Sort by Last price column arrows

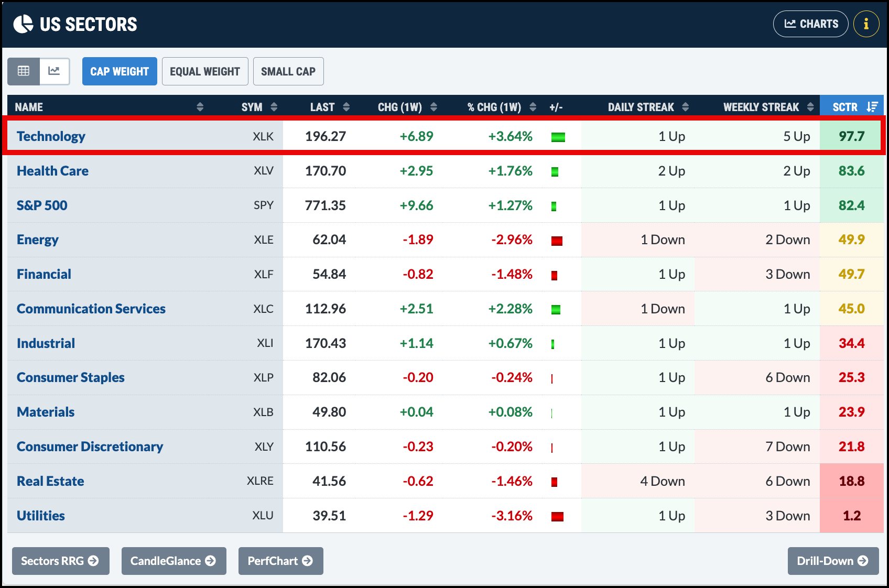[x=346, y=107]
